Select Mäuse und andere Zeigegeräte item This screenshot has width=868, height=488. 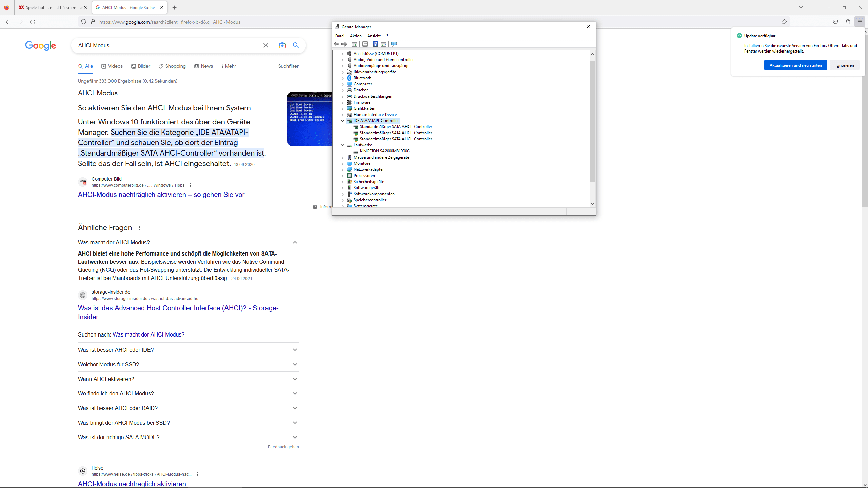coord(381,157)
